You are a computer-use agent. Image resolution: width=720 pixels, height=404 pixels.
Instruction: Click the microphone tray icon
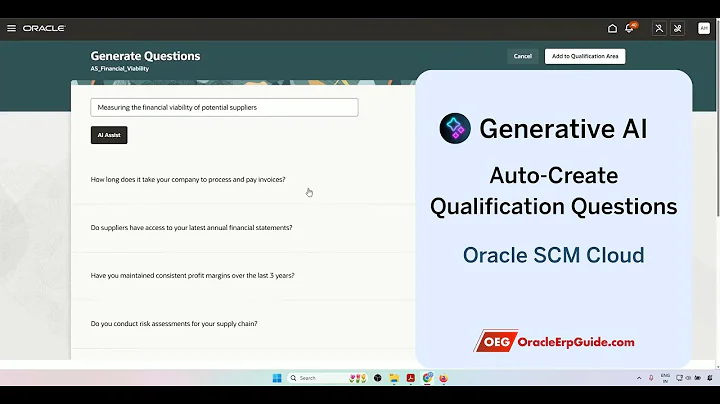[651, 378]
